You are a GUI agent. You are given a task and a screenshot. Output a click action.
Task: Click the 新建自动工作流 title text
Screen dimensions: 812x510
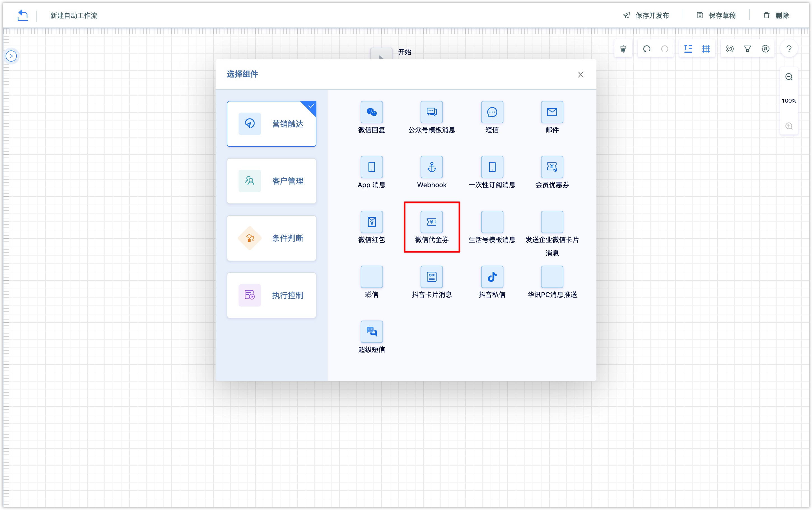coord(74,15)
